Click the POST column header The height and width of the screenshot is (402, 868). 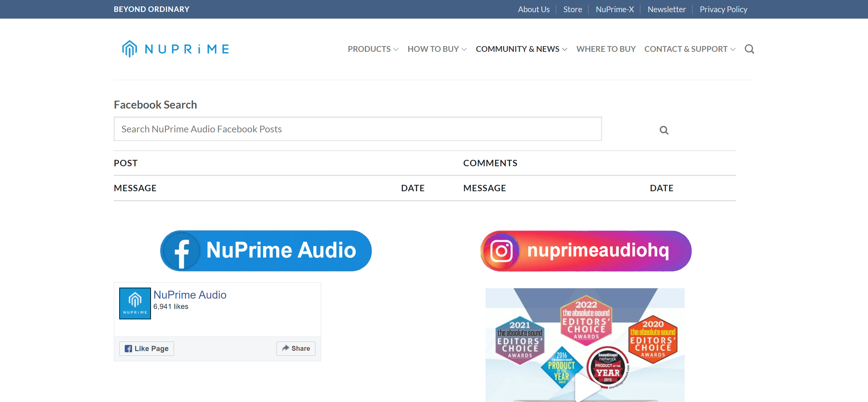click(x=126, y=163)
